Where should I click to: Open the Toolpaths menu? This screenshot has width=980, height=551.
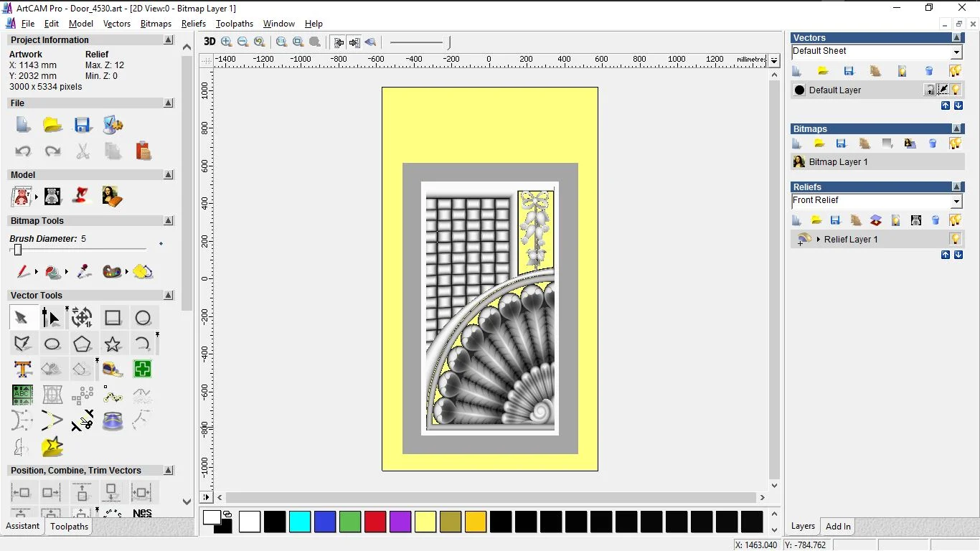pyautogui.click(x=235, y=24)
